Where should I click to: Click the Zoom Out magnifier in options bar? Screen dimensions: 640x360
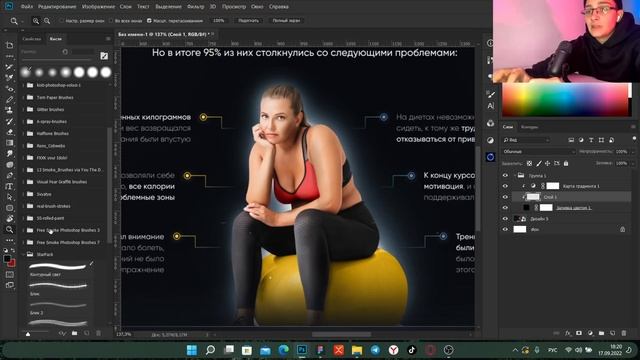click(47, 20)
